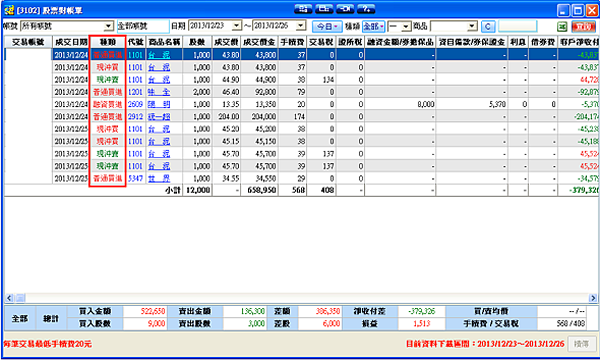Open the start date 2013/12/23 picker
The width and height of the screenshot is (600, 360).
237,26
